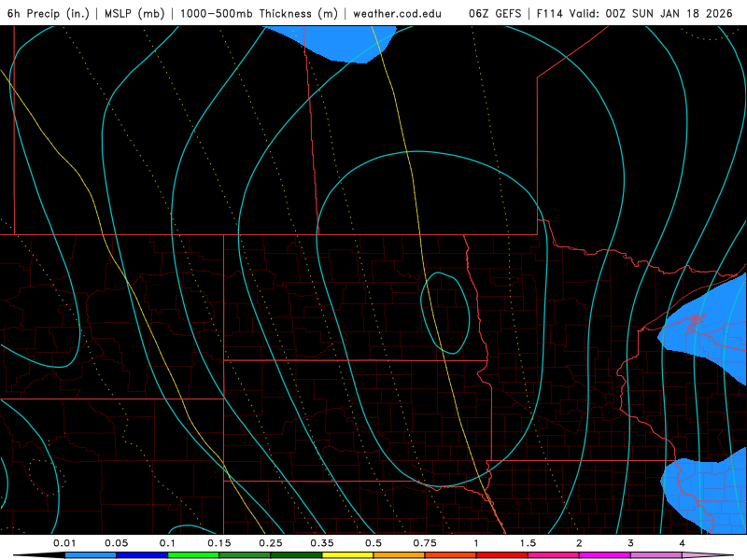Image resolution: width=747 pixels, height=560 pixels.
Task: Select the red 1–1.5 legend swatch
Action: click(502, 555)
